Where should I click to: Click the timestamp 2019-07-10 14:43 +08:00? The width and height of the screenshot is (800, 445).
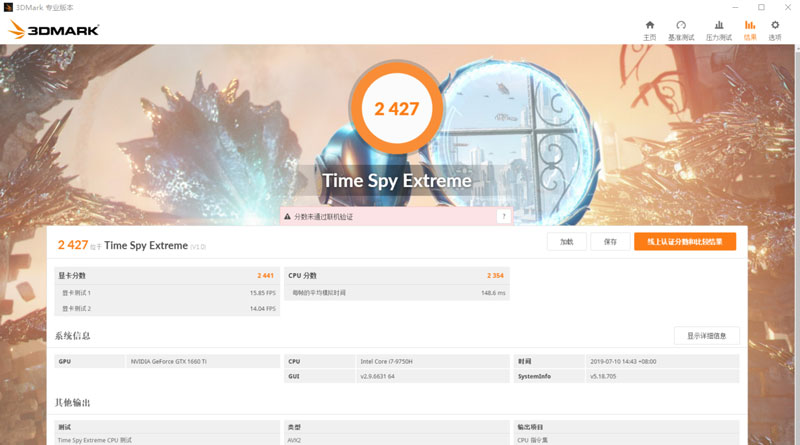pos(623,361)
